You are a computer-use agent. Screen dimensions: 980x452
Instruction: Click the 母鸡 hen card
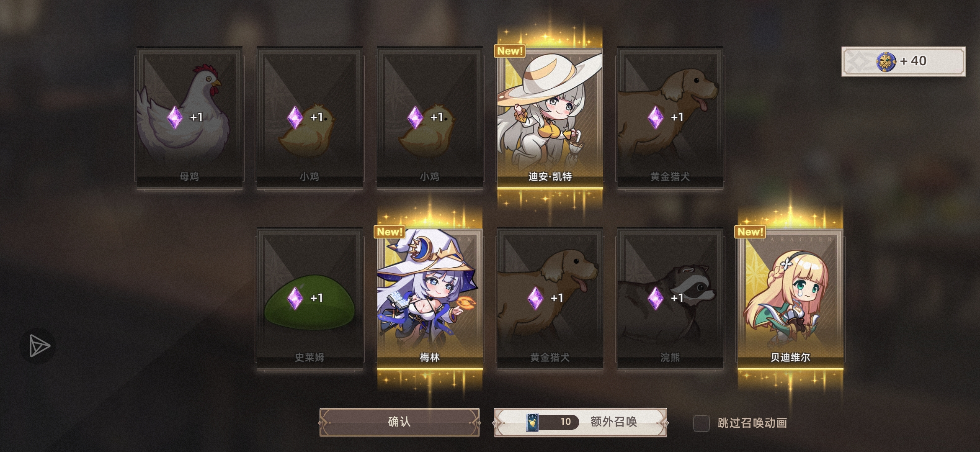click(189, 118)
